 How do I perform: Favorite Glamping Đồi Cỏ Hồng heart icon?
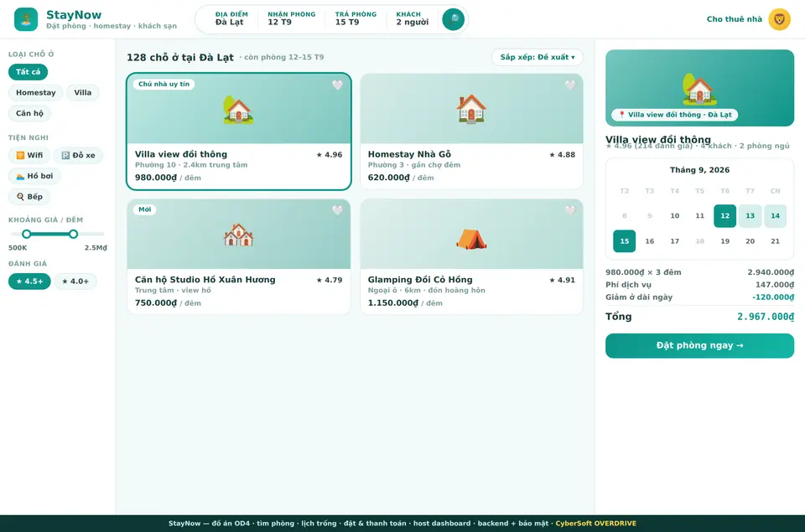(570, 210)
